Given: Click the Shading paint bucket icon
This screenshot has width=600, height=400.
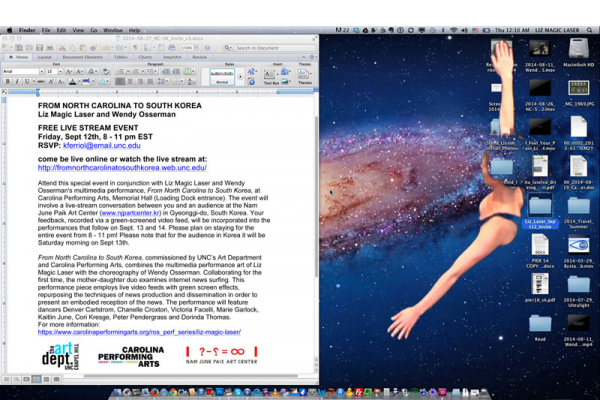Looking at the screenshot, I should click(x=191, y=82).
